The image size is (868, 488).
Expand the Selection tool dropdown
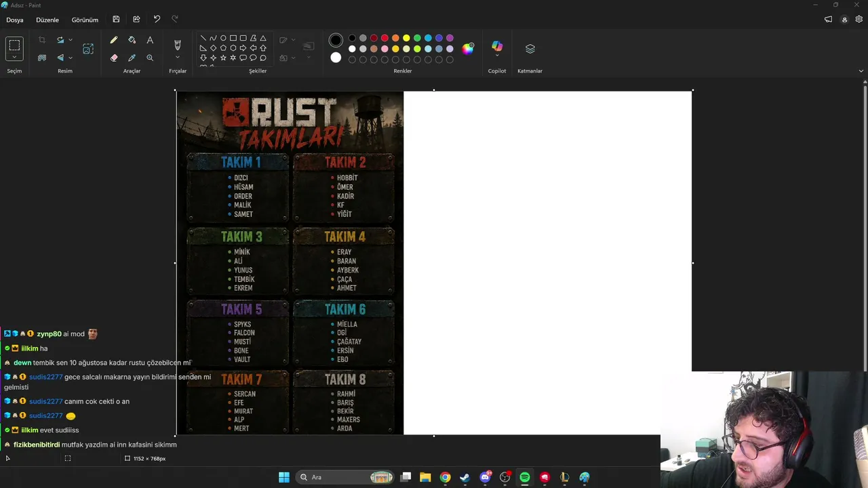[14, 58]
